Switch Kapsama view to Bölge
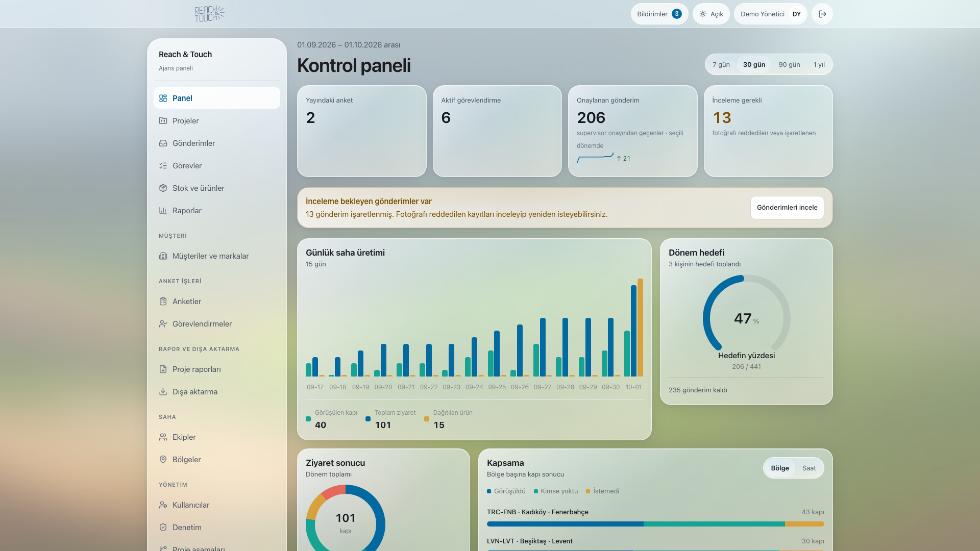 (x=780, y=468)
